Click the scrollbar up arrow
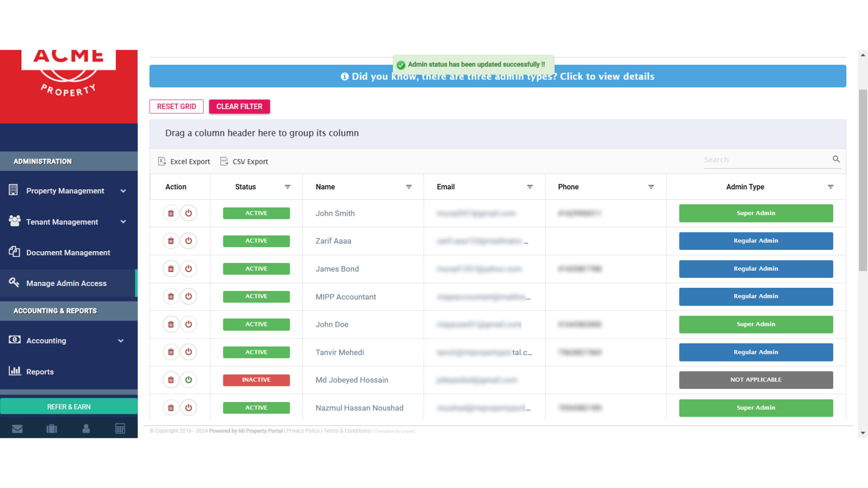Image resolution: width=868 pixels, height=488 pixels. tap(863, 55)
